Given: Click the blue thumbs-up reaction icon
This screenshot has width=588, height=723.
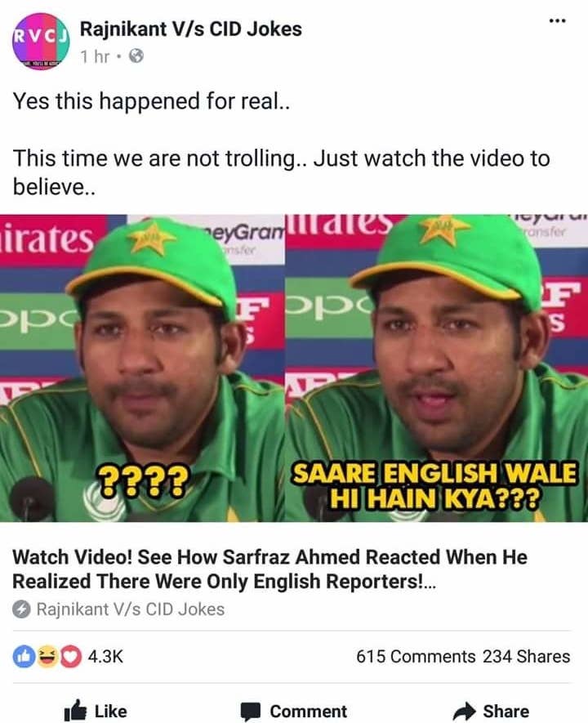Looking at the screenshot, I should tap(24, 657).
